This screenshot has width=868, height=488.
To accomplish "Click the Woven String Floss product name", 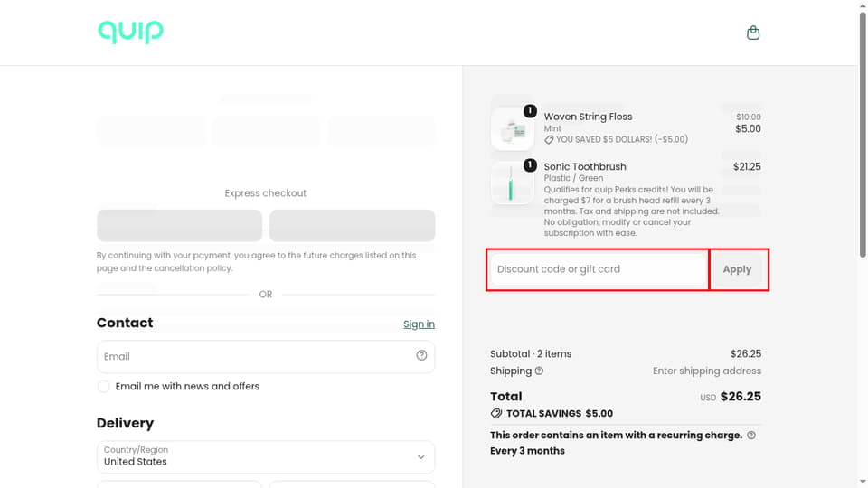I will [x=588, y=117].
